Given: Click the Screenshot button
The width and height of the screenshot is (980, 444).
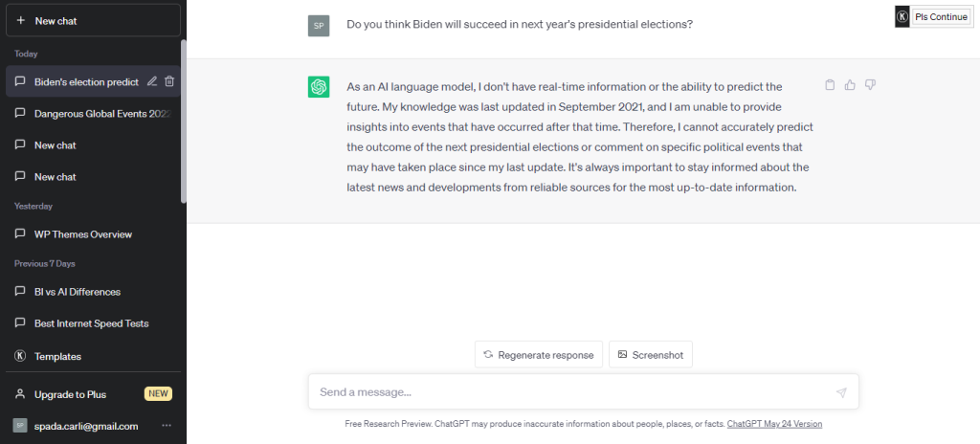Looking at the screenshot, I should tap(651, 355).
